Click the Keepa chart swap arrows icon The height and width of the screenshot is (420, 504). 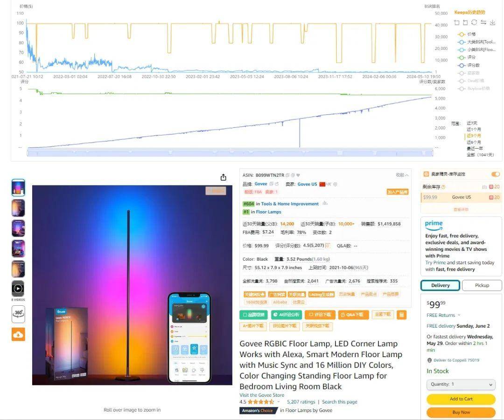pos(483,22)
